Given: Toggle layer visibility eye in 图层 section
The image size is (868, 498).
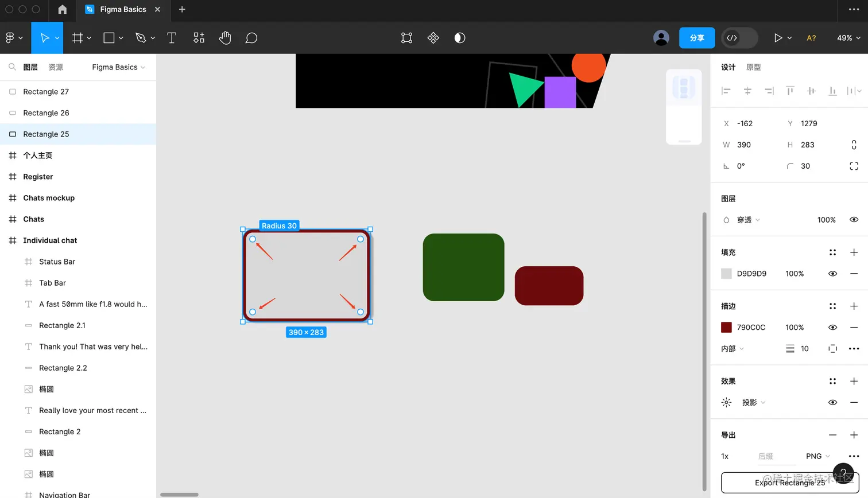Looking at the screenshot, I should pyautogui.click(x=854, y=220).
